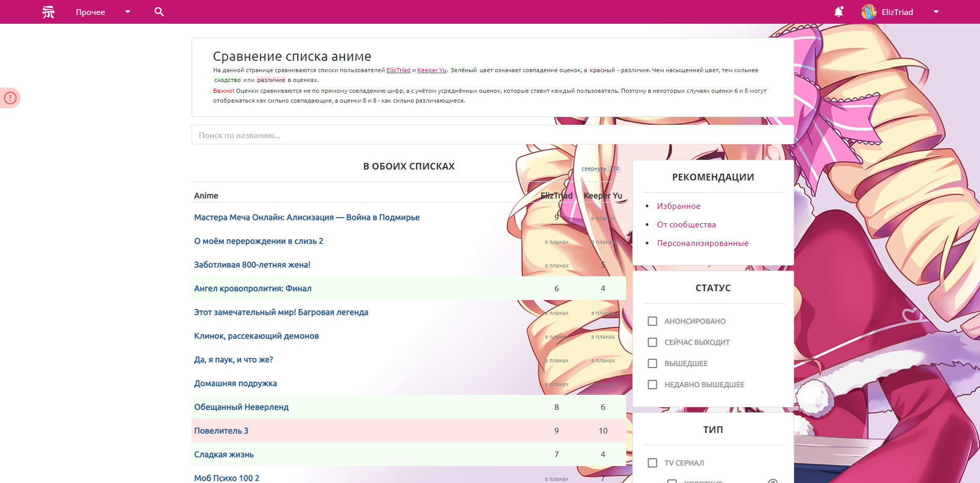Collapse the list with свернуть link
This screenshot has height=483, width=980.
click(594, 169)
